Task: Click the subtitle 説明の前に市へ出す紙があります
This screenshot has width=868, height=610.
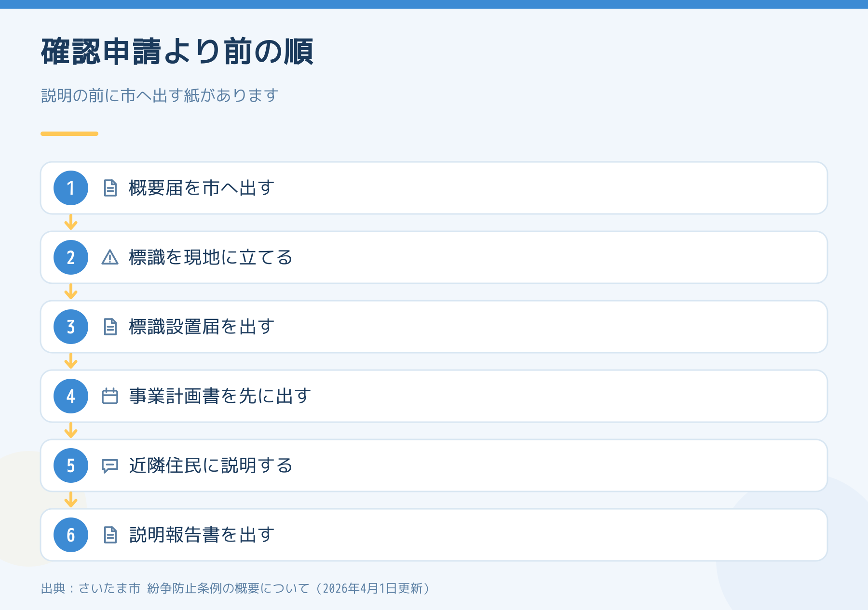Action: pyautogui.click(x=160, y=95)
